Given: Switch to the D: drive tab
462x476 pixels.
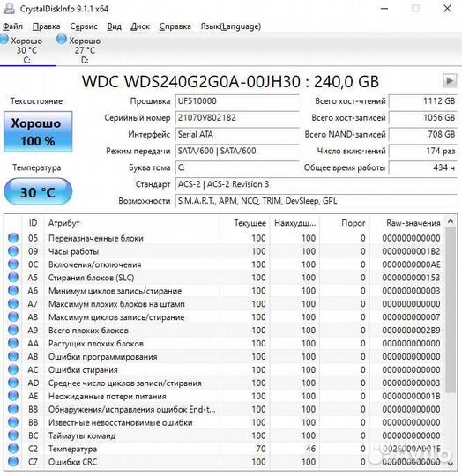Looking at the screenshot, I should coord(84,49).
